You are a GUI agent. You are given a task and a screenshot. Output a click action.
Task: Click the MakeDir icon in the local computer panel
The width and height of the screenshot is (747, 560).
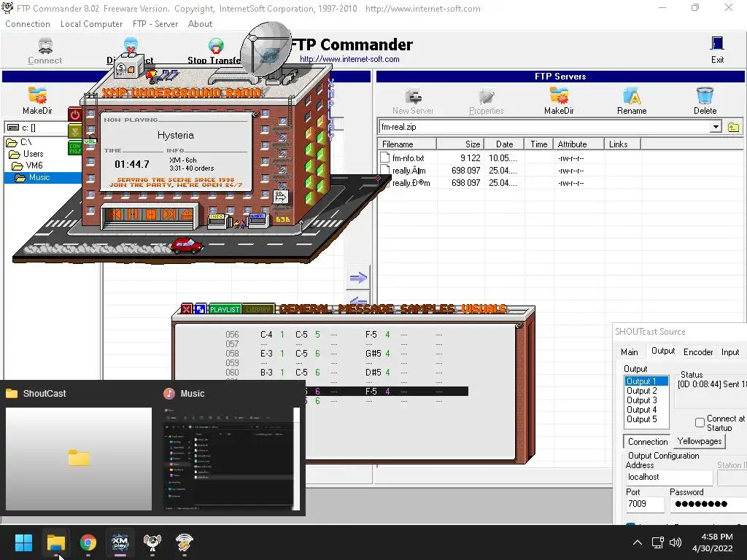pos(37,96)
